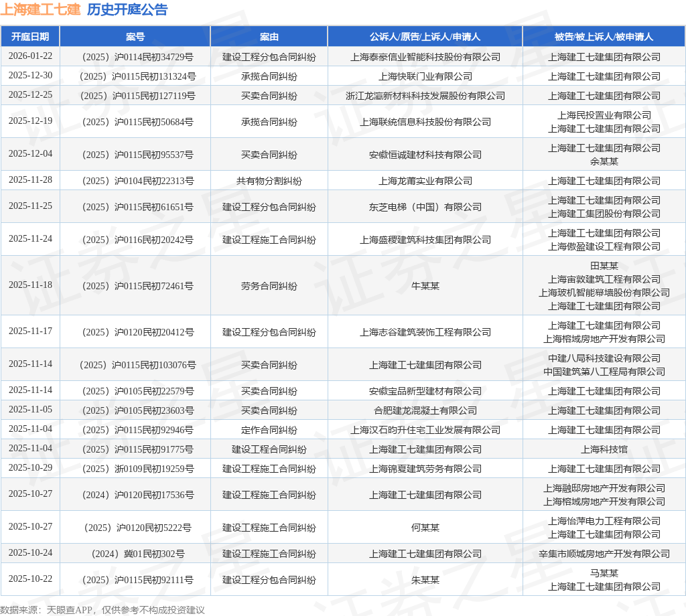Click plaintiff 上海汉石昀升住宅工业发展有限公司
The height and width of the screenshot is (616, 686).
click(x=425, y=430)
